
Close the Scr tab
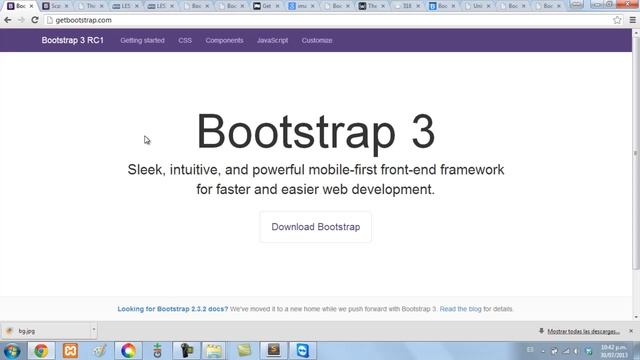[67, 6]
